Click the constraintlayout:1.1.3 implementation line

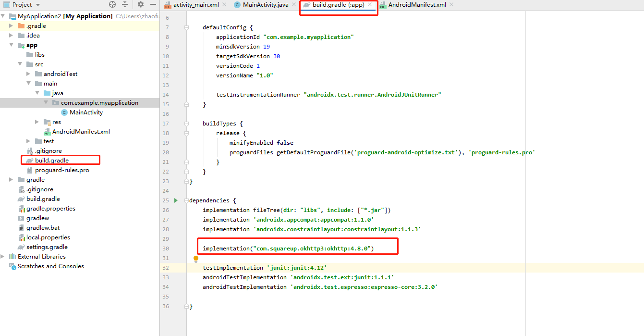click(312, 229)
